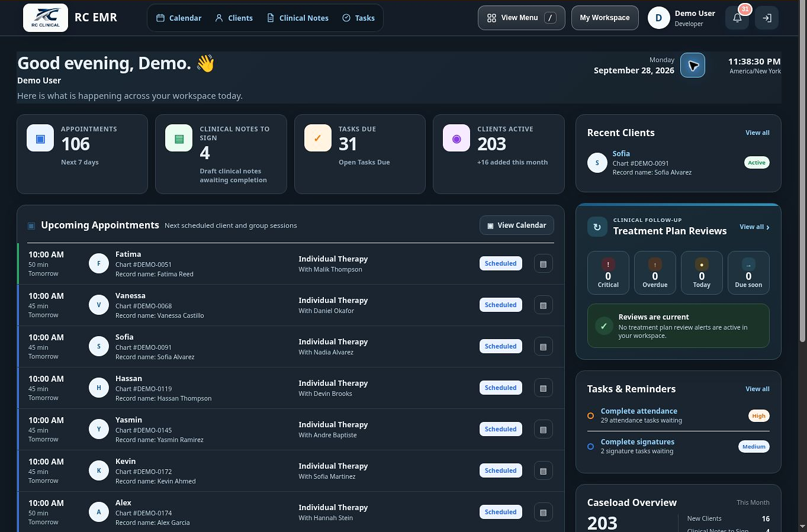Click the Treatment Plan Reviews refresh icon
Screen dimensions: 807x532
click(x=597, y=227)
